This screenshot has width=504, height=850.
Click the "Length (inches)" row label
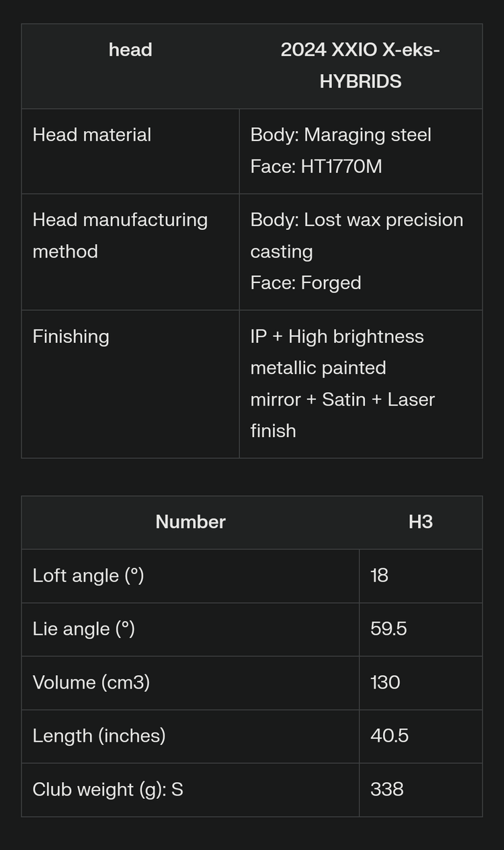click(99, 736)
